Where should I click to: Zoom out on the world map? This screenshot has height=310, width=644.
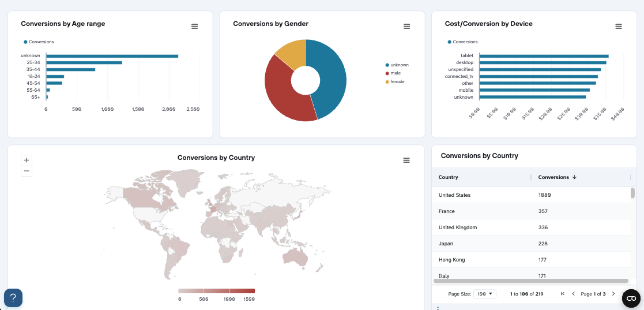pyautogui.click(x=26, y=171)
